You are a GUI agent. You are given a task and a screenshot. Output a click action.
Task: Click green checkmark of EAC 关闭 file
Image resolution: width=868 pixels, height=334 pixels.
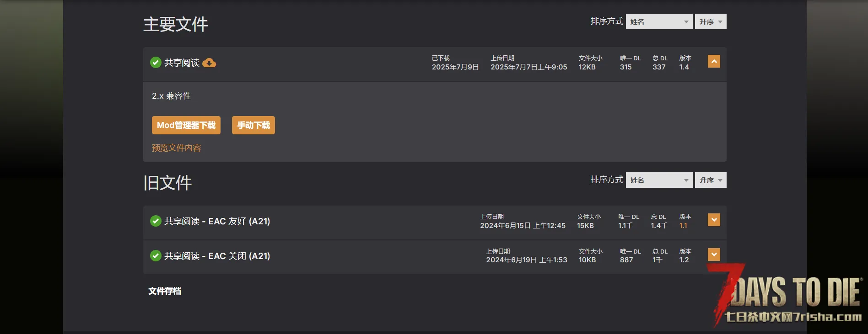pos(156,255)
